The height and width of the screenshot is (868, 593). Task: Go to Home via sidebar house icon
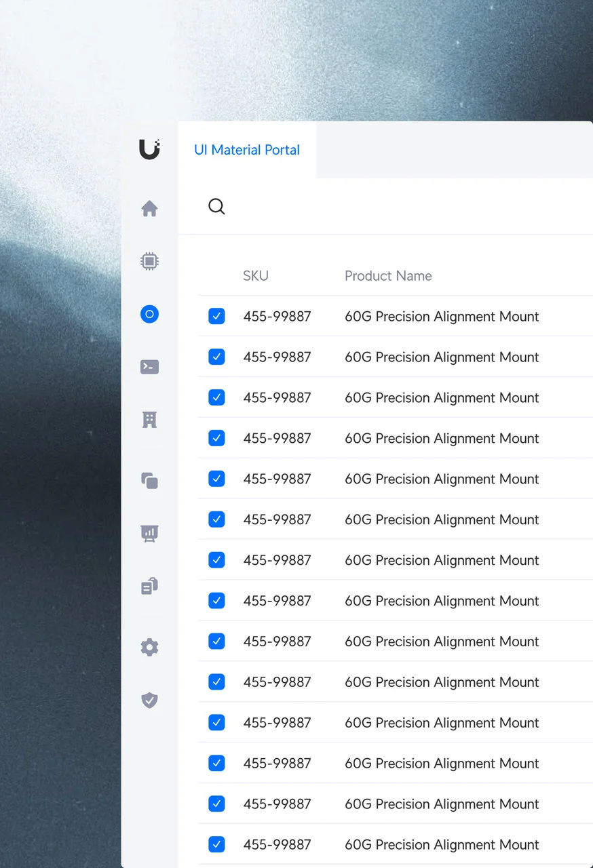tap(149, 208)
